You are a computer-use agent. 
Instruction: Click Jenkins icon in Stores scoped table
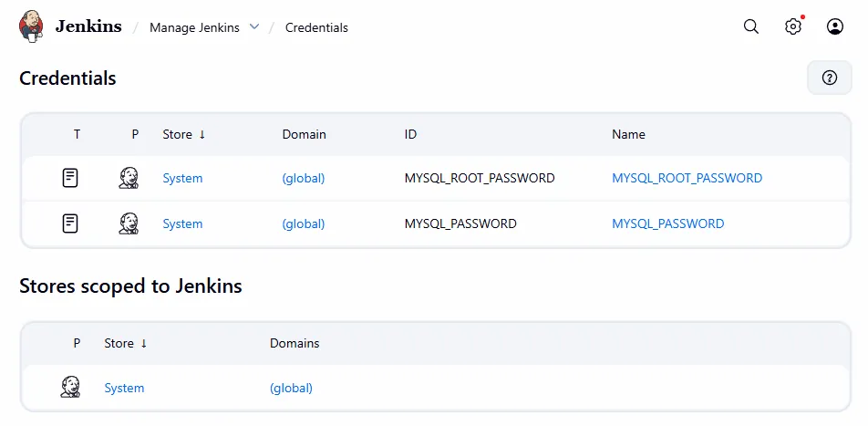[70, 388]
